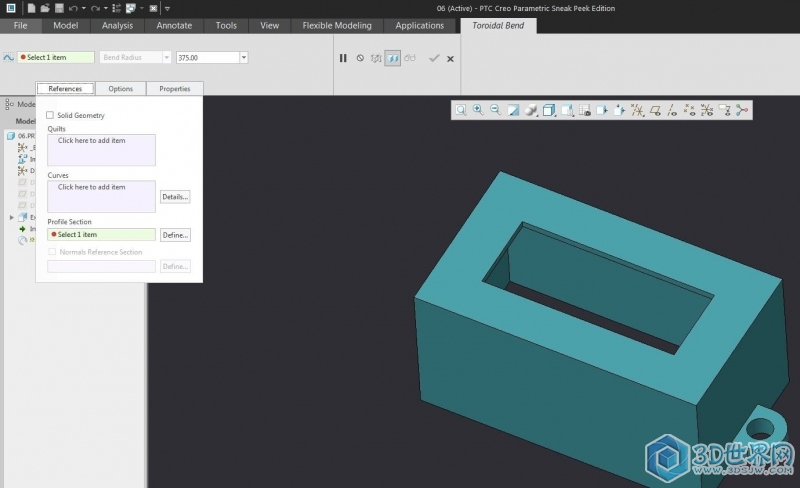Click the Zoom Out icon
Image resolution: width=800 pixels, height=488 pixels.
pyautogui.click(x=495, y=110)
